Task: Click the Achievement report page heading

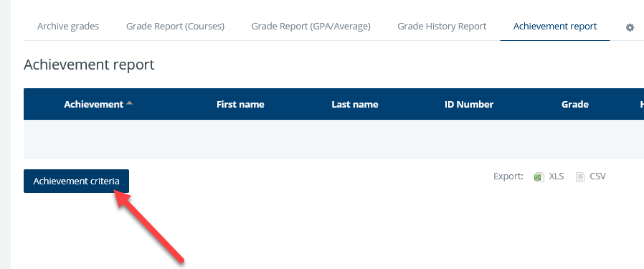Action: [x=89, y=65]
